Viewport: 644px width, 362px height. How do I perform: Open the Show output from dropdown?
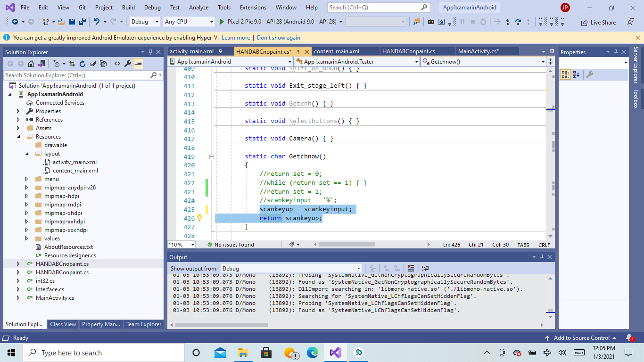point(291,268)
